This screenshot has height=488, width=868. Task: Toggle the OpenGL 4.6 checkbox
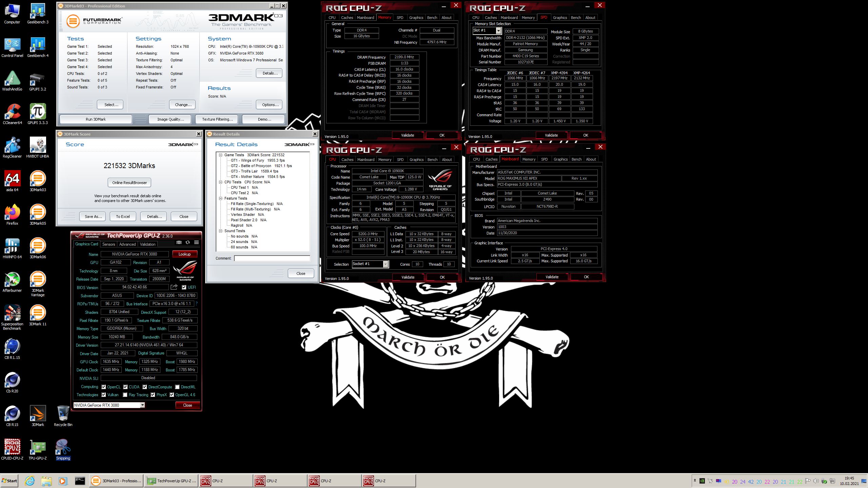click(x=172, y=395)
